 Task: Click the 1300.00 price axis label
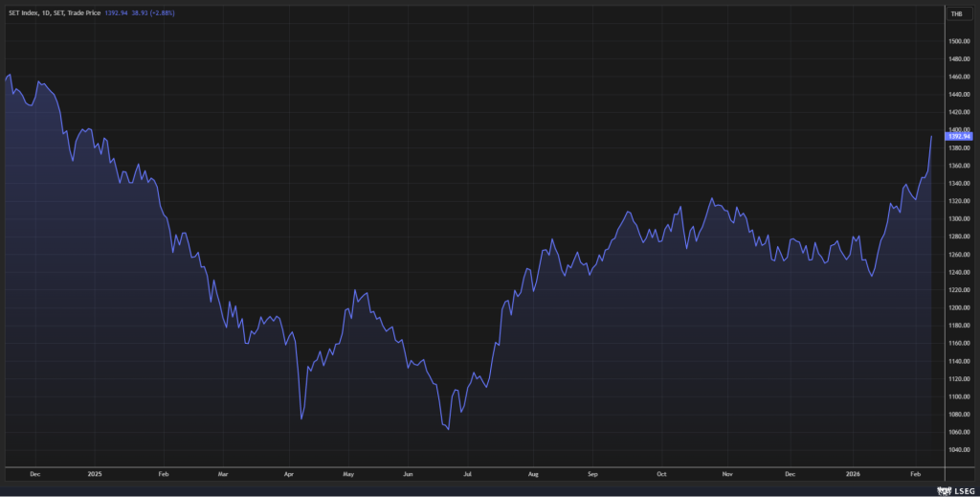958,218
